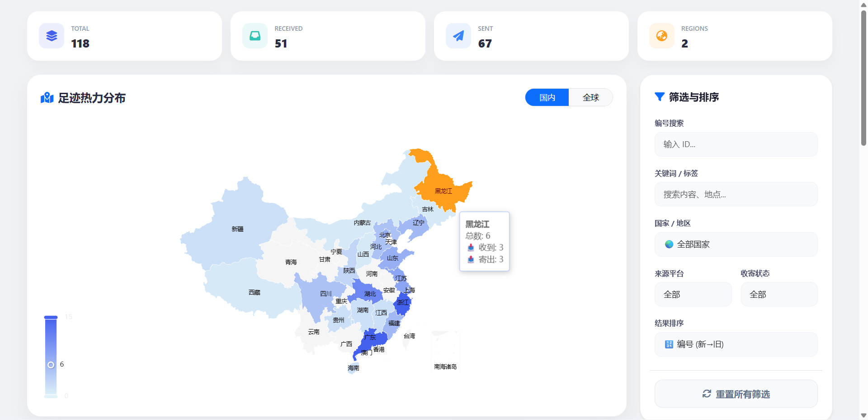Click 重置所有筛选 button
The image size is (868, 420).
pos(736,394)
